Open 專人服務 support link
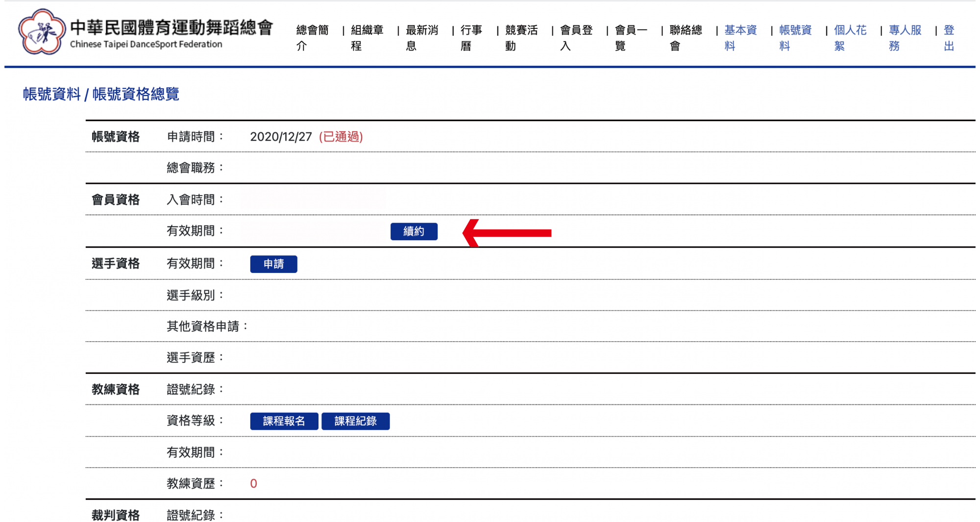Viewport: 980px width, 522px height. point(905,38)
